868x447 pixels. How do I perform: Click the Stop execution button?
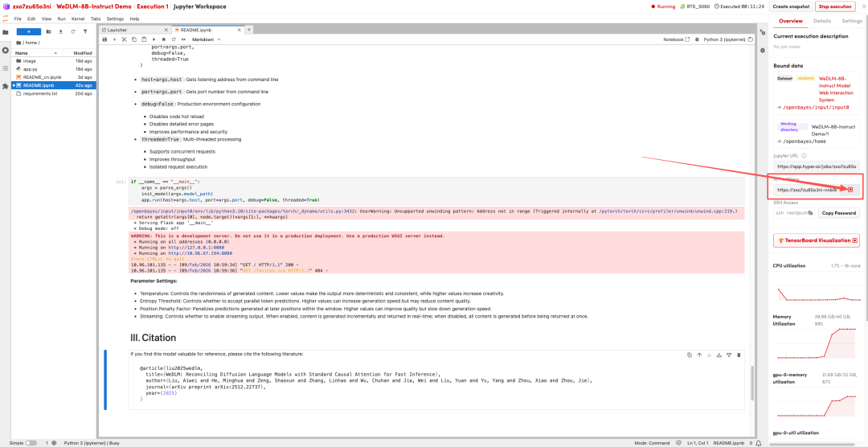(x=835, y=6)
